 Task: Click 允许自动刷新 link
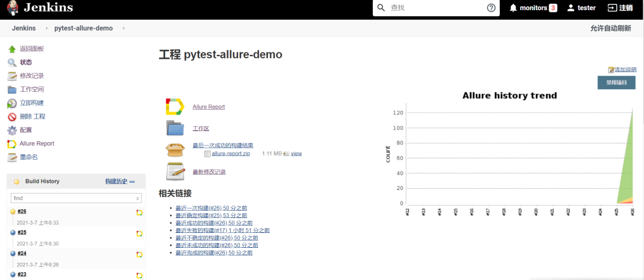pos(611,29)
